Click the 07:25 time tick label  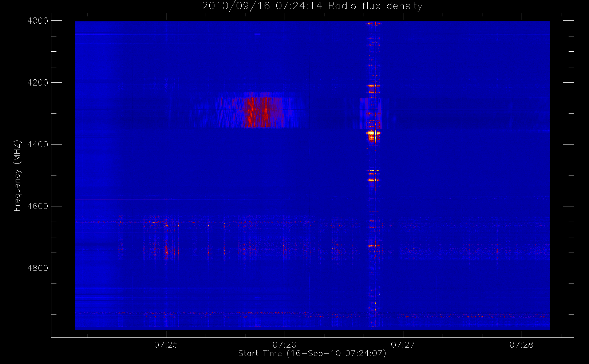pos(166,345)
